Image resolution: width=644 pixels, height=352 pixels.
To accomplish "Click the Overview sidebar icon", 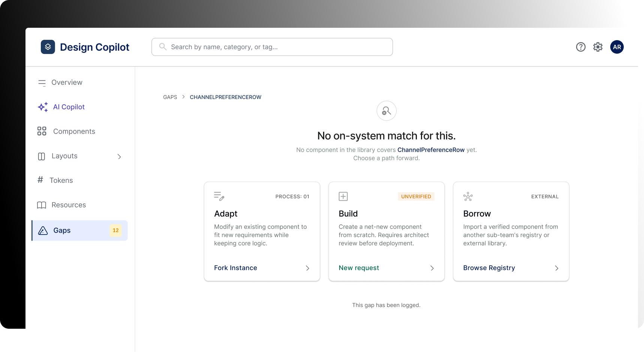I will click(x=42, y=83).
